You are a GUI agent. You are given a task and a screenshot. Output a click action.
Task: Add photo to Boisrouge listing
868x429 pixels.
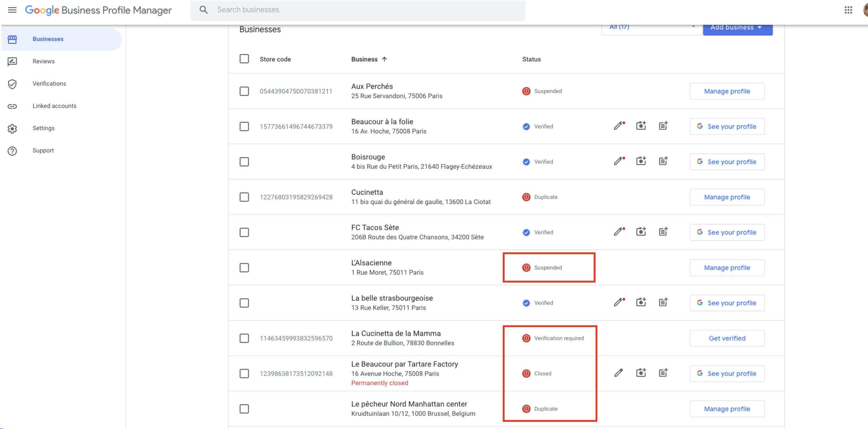(640, 161)
